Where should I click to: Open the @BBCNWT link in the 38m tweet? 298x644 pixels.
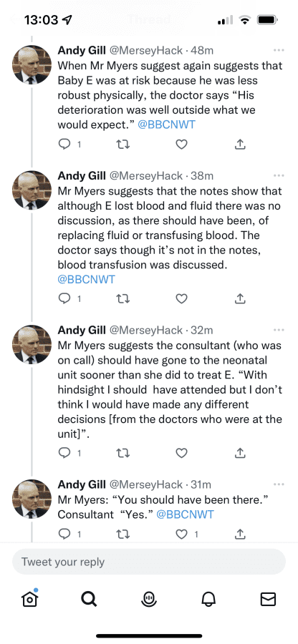click(x=86, y=280)
